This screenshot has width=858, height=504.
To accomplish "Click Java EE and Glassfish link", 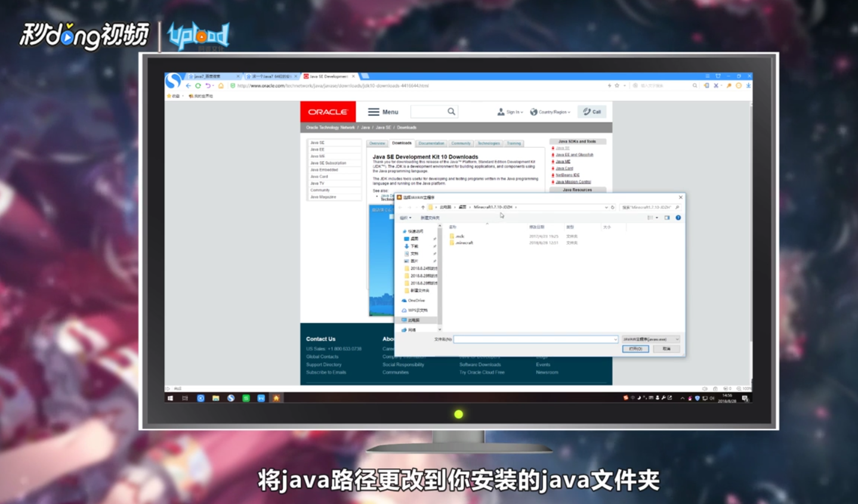I will [574, 155].
